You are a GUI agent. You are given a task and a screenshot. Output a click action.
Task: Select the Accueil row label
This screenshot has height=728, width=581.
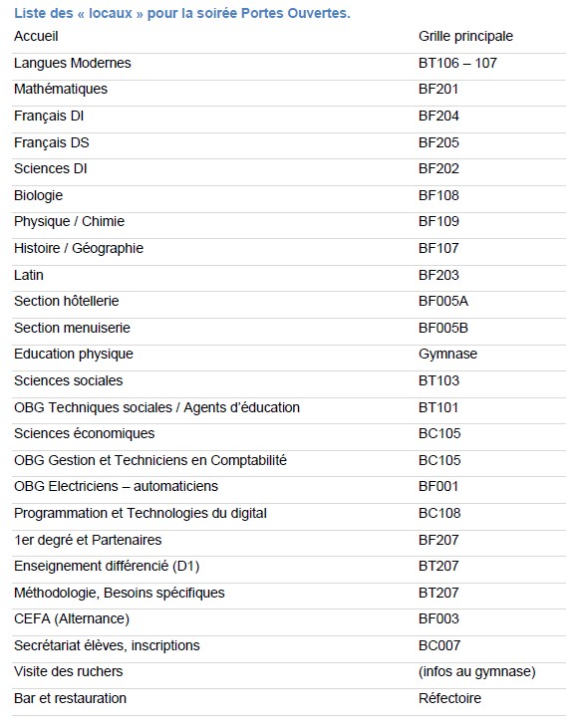point(36,36)
